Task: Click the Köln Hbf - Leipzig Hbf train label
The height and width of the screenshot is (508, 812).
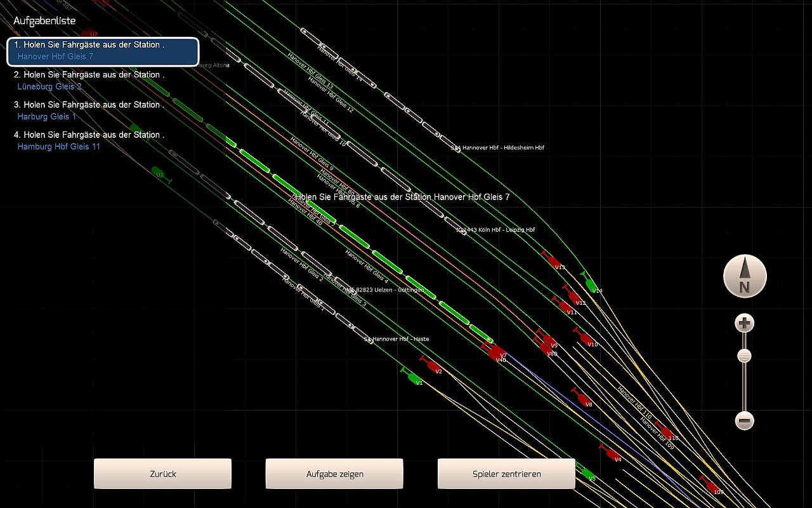Action: [x=495, y=230]
